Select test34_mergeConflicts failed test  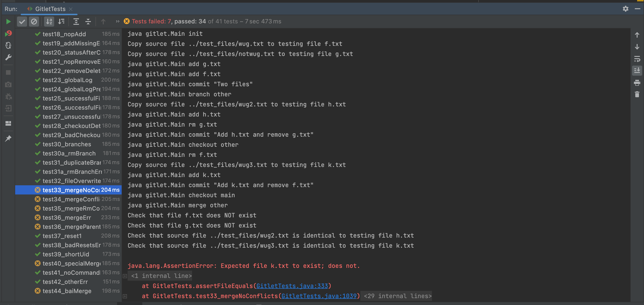point(71,199)
